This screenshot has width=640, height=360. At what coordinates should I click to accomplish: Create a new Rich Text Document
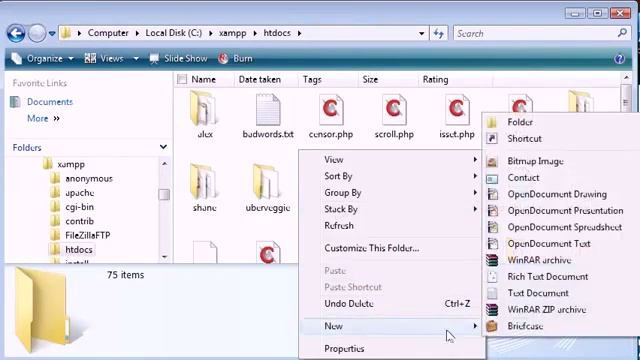click(561, 276)
